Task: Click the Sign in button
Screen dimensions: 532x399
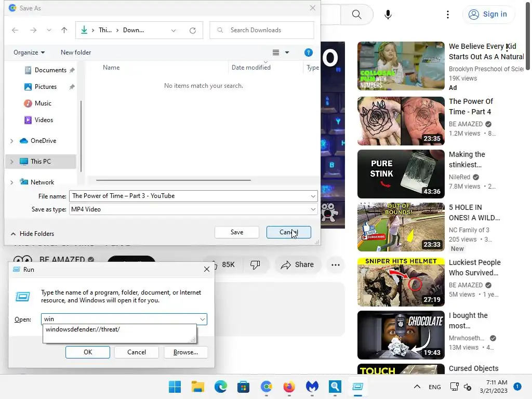Action: tap(488, 14)
